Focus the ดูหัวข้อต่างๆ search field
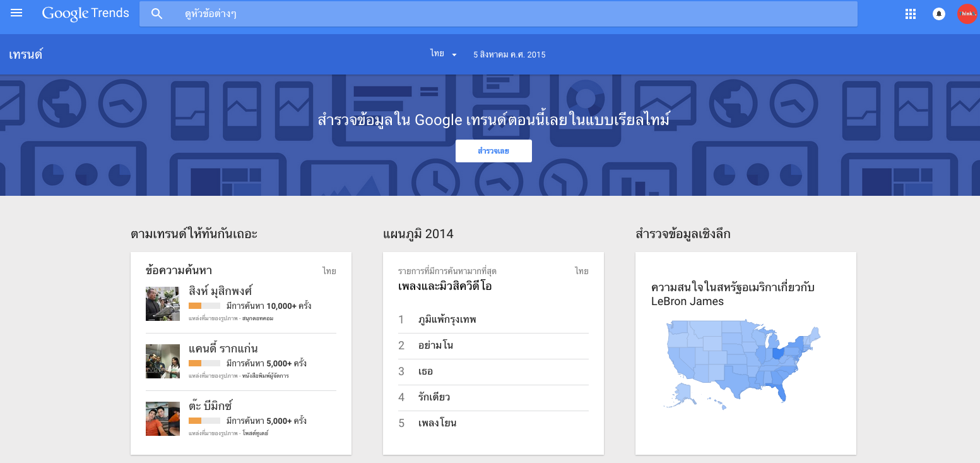Image resolution: width=980 pixels, height=463 pixels. pyautogui.click(x=499, y=14)
